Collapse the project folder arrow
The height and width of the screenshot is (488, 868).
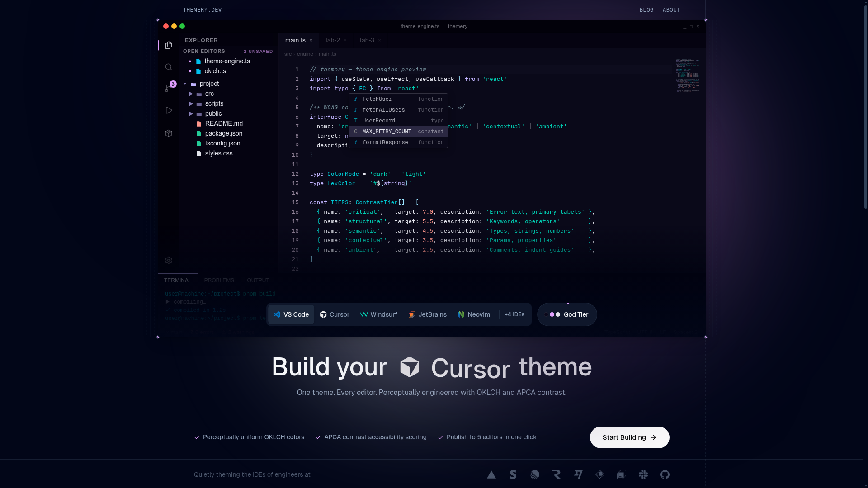[x=185, y=84]
